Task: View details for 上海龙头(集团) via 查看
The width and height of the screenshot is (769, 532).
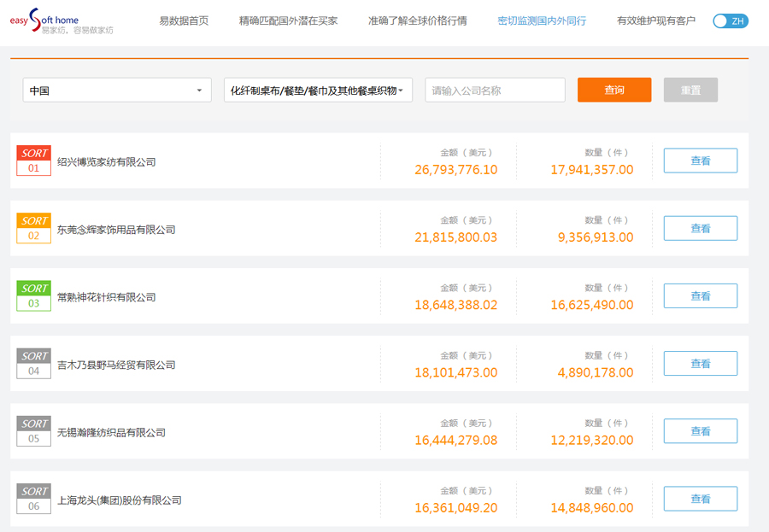Action: pos(701,499)
